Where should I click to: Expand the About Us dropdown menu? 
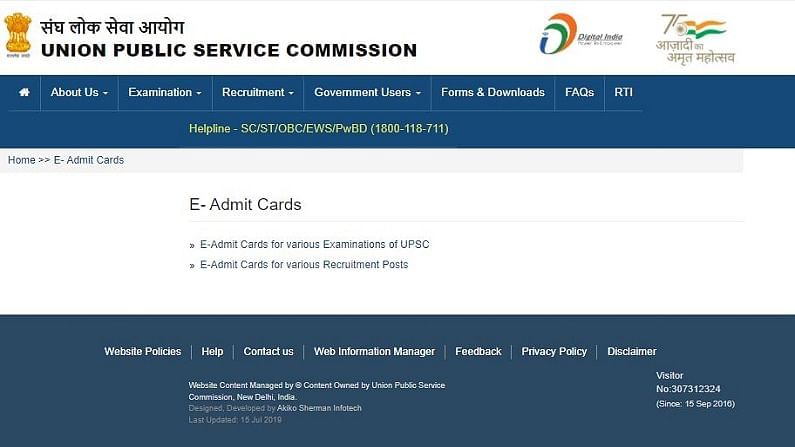(x=79, y=92)
